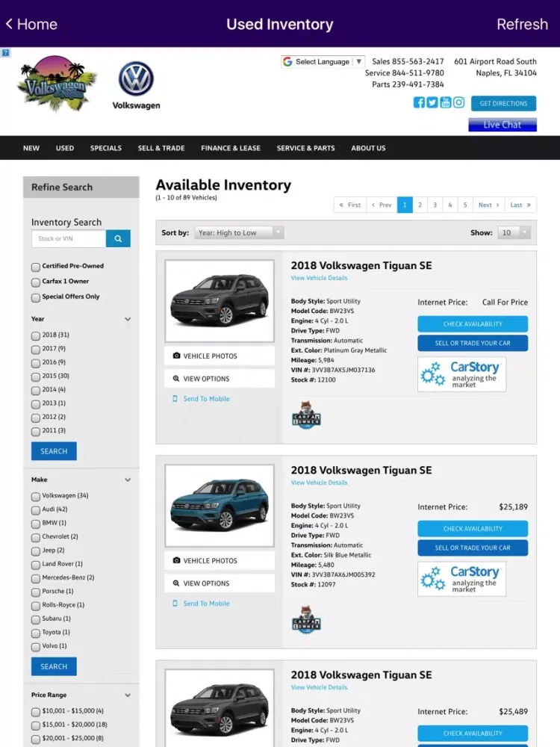Click SELL OR TRADE YOUR CAR on the $25,189 Tiguan
The image size is (560, 747).
point(473,548)
